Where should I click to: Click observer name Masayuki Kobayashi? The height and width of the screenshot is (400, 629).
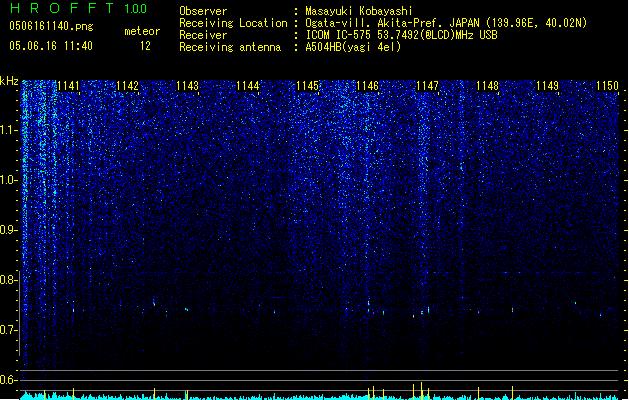point(358,11)
